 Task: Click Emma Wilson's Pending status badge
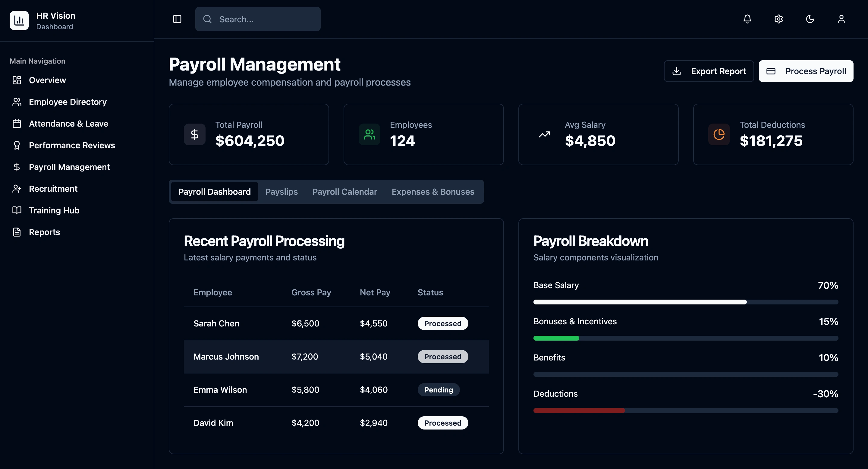[439, 390]
